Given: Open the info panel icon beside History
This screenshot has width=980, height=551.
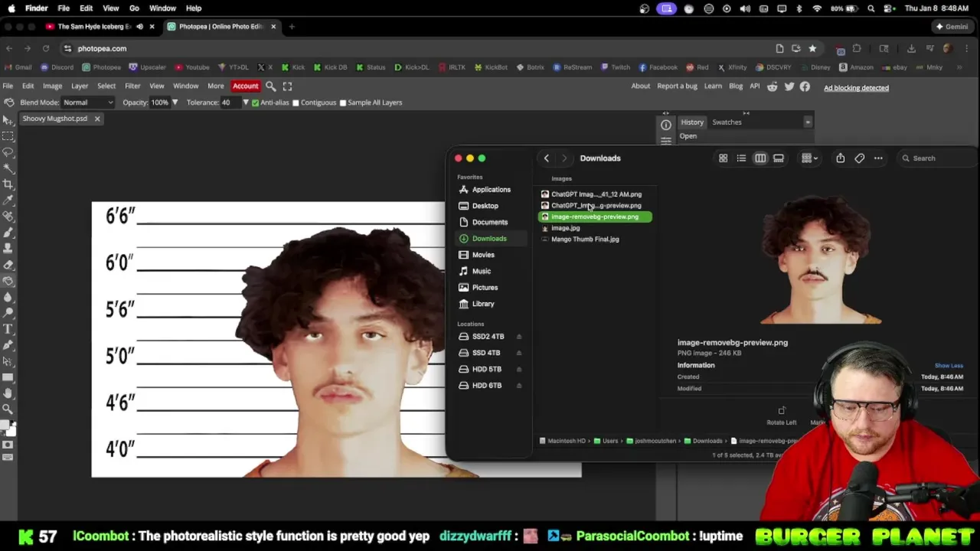Looking at the screenshot, I should click(666, 125).
